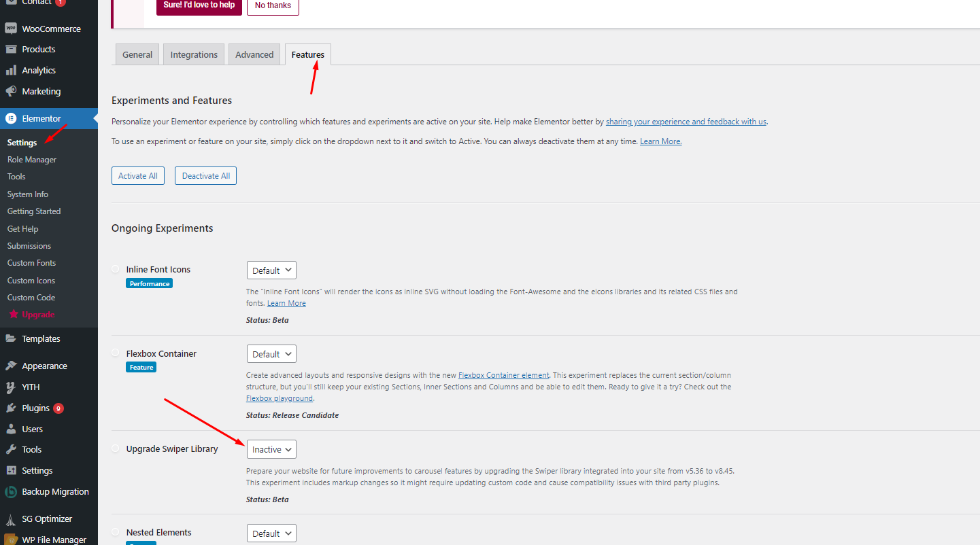Click the WordPress Settings sliders icon
The height and width of the screenshot is (545, 980).
point(11,470)
